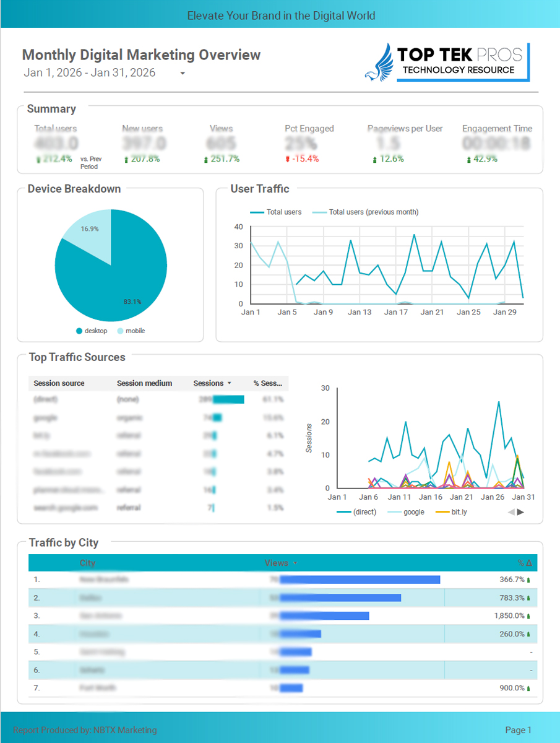Click red down arrow beside -15.4%
Viewport: 560px width, 743px height.
pos(287,159)
